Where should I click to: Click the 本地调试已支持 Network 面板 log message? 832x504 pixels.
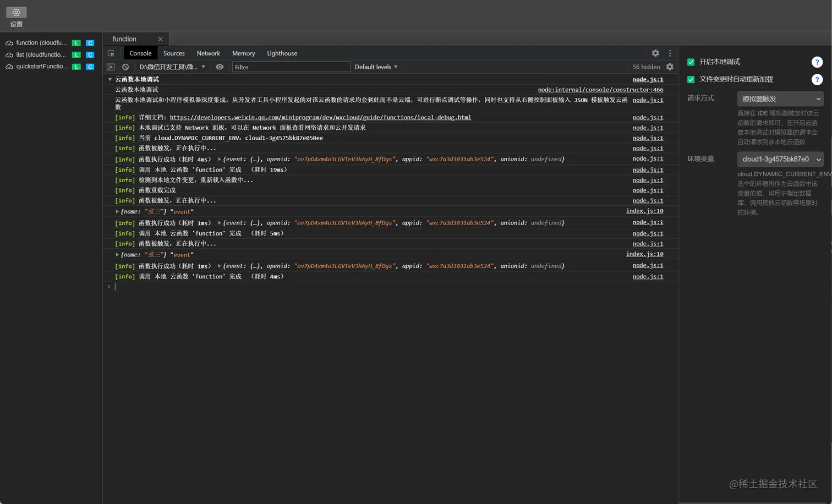click(252, 128)
